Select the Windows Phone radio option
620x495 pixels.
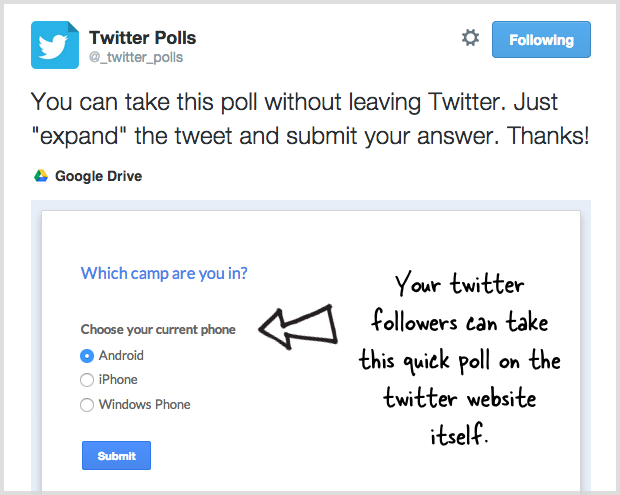click(x=87, y=405)
